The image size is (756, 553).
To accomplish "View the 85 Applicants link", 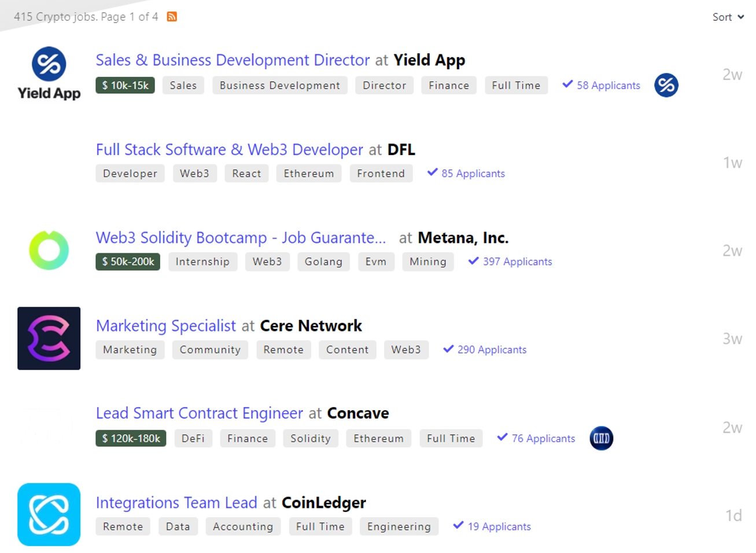I will coord(466,173).
